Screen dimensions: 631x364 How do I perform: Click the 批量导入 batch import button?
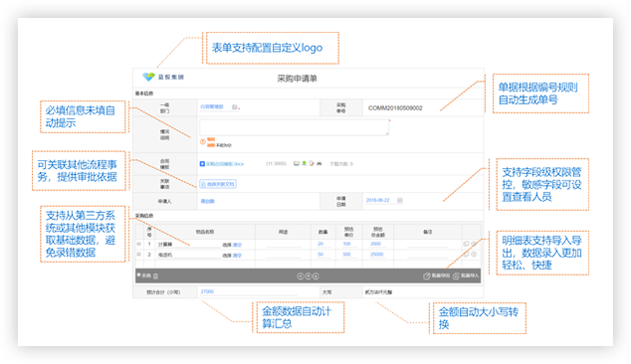coord(466,275)
